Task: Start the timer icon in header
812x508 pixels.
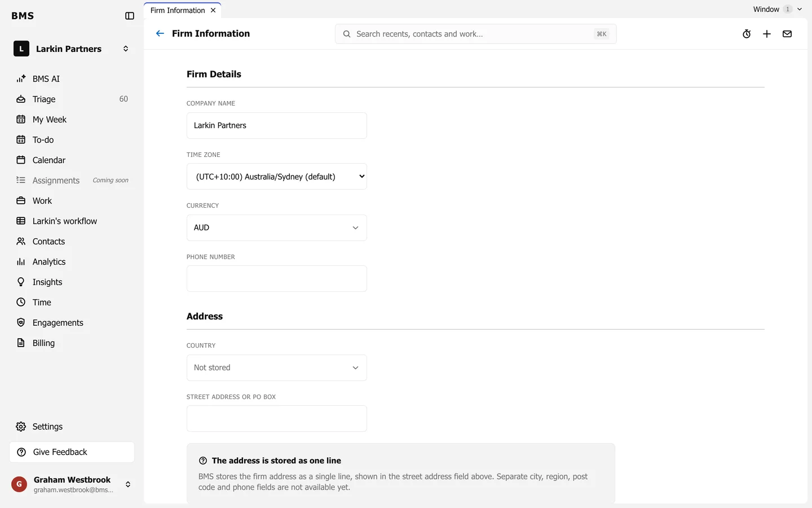Action: pos(747,34)
